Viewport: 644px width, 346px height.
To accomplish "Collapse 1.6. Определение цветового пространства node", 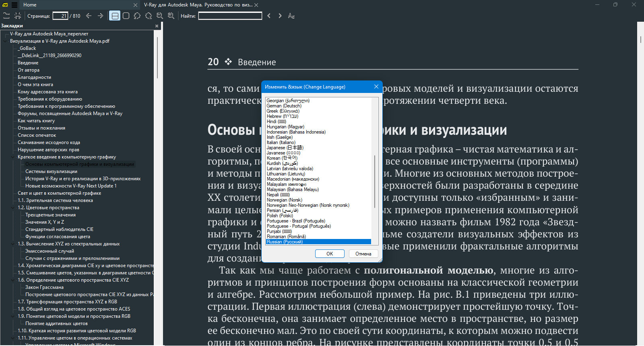I will [x=13, y=280].
